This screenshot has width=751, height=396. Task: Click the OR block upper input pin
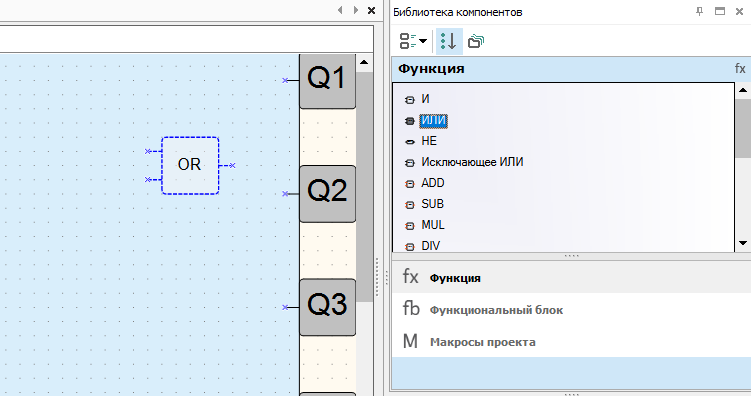[148, 151]
